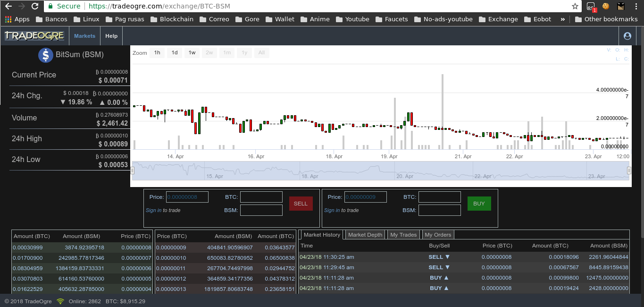Switch to Market History tab
The image size is (644, 307).
pyautogui.click(x=322, y=235)
